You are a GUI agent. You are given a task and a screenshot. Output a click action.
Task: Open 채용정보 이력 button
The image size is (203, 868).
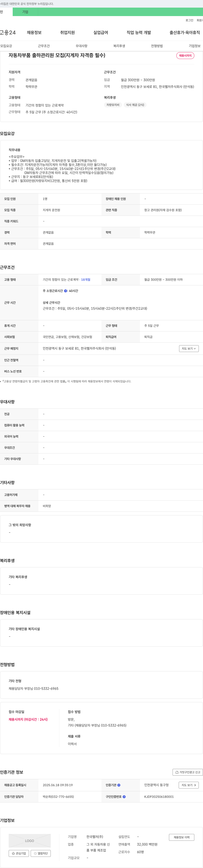182,837
